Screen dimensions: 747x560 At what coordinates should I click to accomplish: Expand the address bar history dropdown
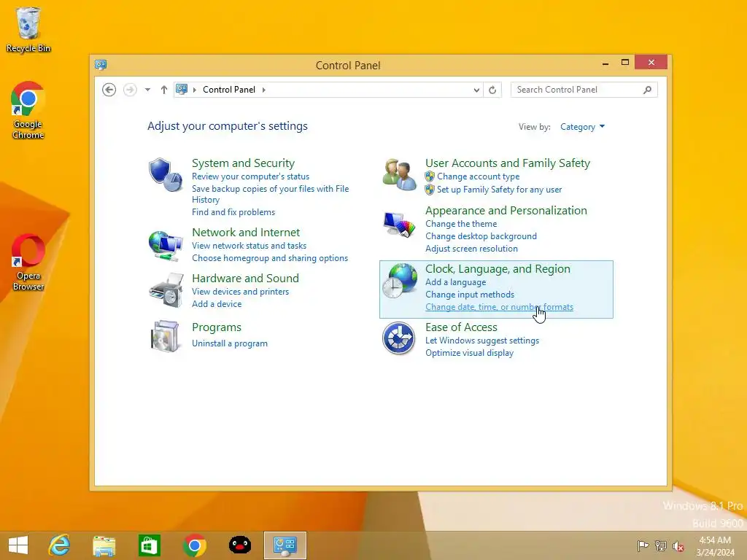pyautogui.click(x=476, y=90)
